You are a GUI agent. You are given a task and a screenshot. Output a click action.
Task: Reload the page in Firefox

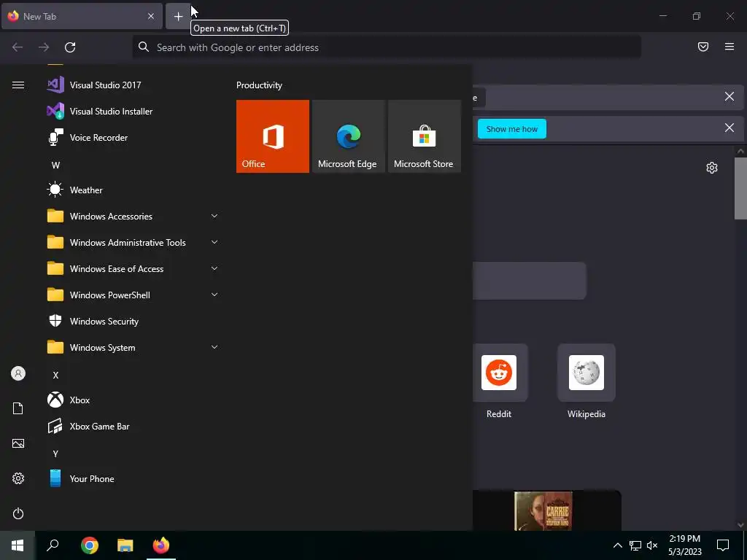tap(70, 47)
